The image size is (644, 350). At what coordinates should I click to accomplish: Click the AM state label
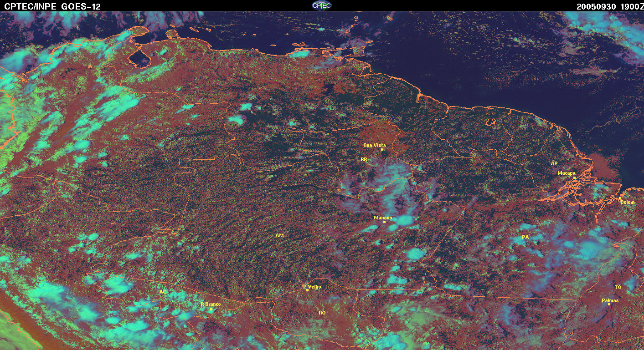tap(279, 235)
